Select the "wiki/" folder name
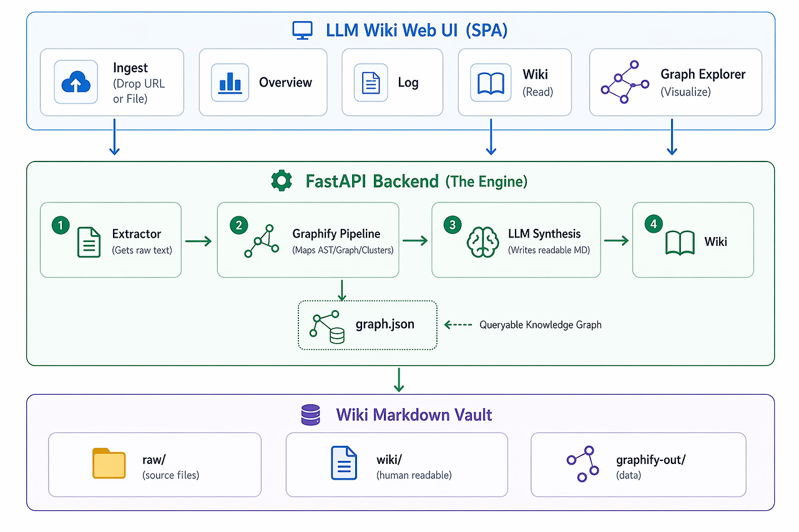 pos(389,460)
